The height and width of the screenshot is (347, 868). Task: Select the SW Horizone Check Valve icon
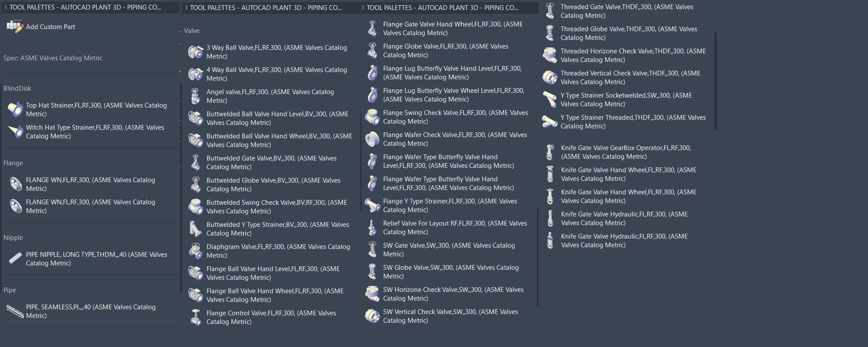pyautogui.click(x=372, y=294)
